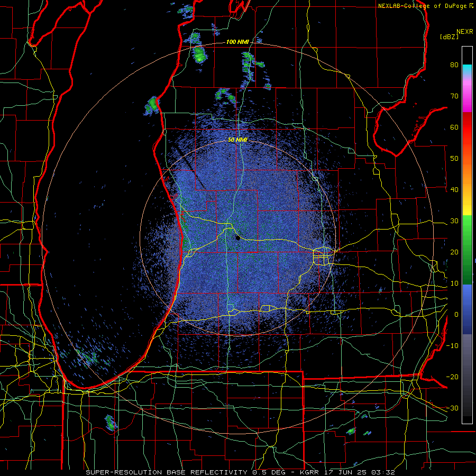Click the -30 value on the dBZ scale
Image resolution: width=476 pixels, height=476 pixels.
(x=452, y=408)
